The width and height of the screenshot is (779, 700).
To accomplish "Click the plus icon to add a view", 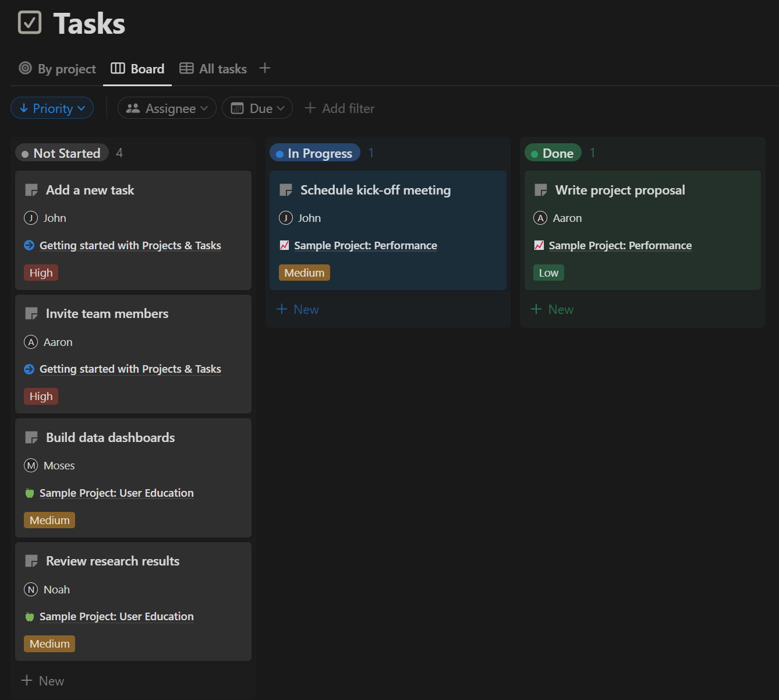I will pos(265,68).
